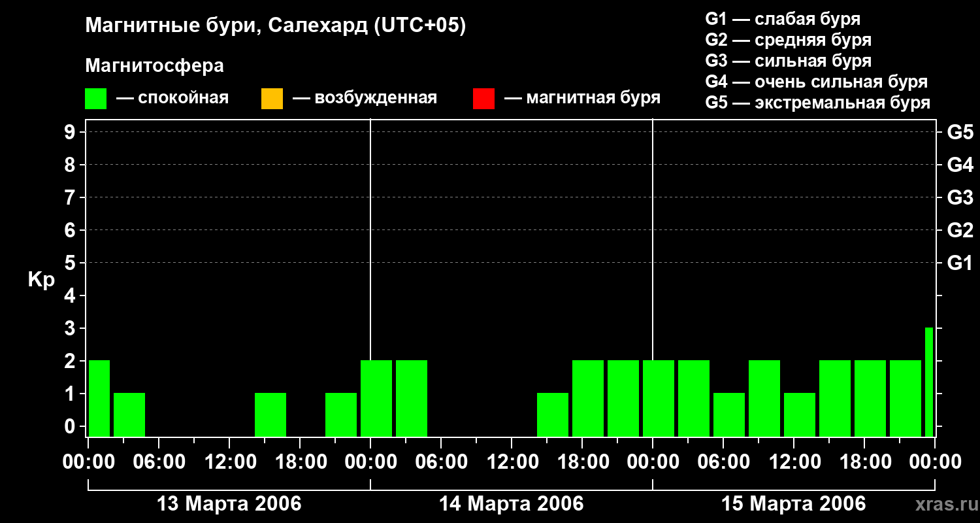Click the '13 Марта 2006' date label

(229, 504)
